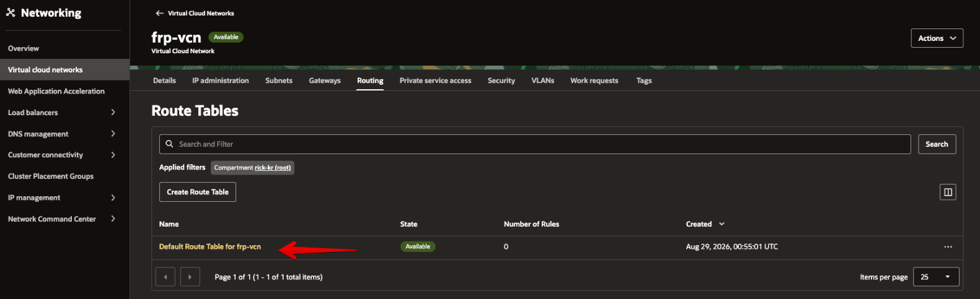Open the Gateways tab
This screenshot has width=980, height=299.
pyautogui.click(x=325, y=80)
